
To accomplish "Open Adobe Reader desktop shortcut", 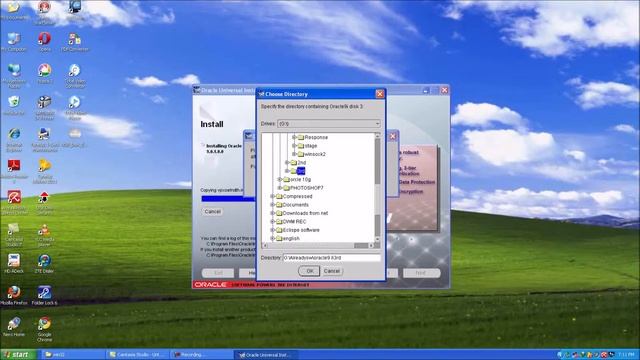I will [x=14, y=170].
